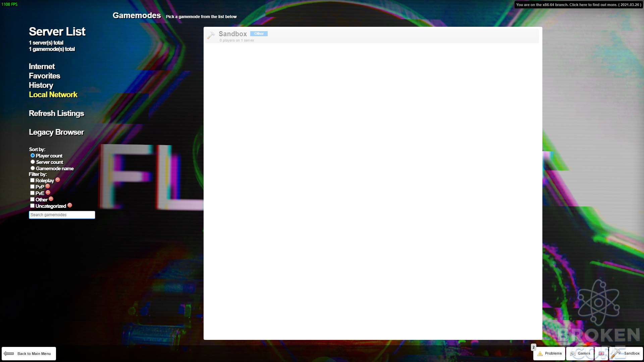Select Server count sort option
Screen dimensions: 644x362
tap(33, 162)
